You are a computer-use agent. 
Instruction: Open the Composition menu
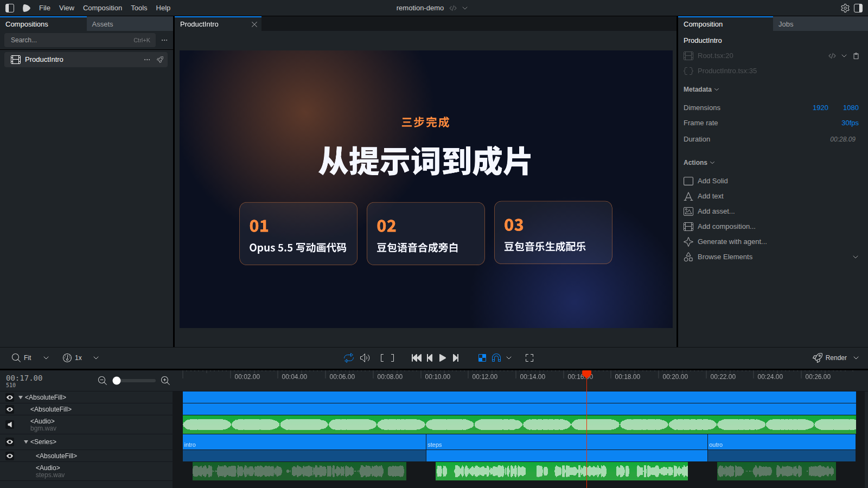pos(103,8)
